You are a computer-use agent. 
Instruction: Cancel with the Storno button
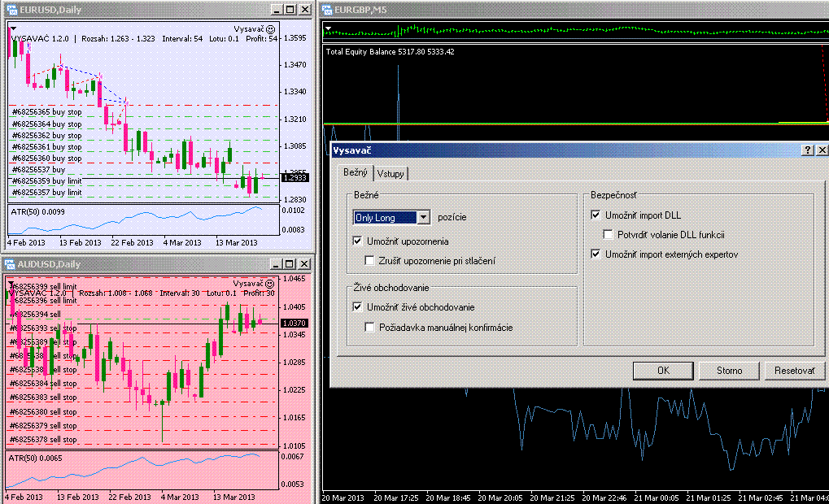(729, 371)
